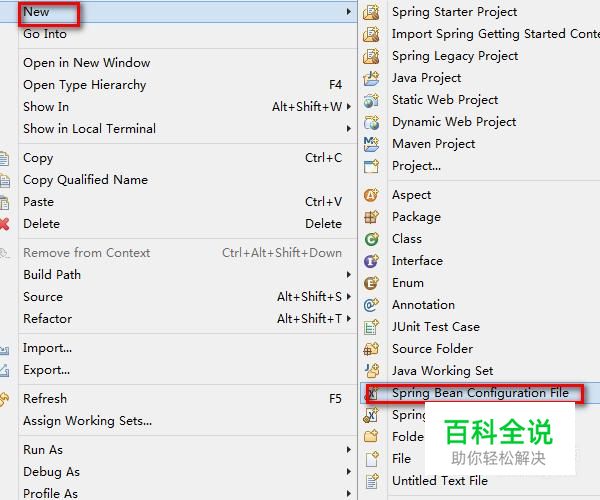The height and width of the screenshot is (500, 600).
Task: Expand Show in Local Terminal submenu arrow
Action: [x=349, y=129]
